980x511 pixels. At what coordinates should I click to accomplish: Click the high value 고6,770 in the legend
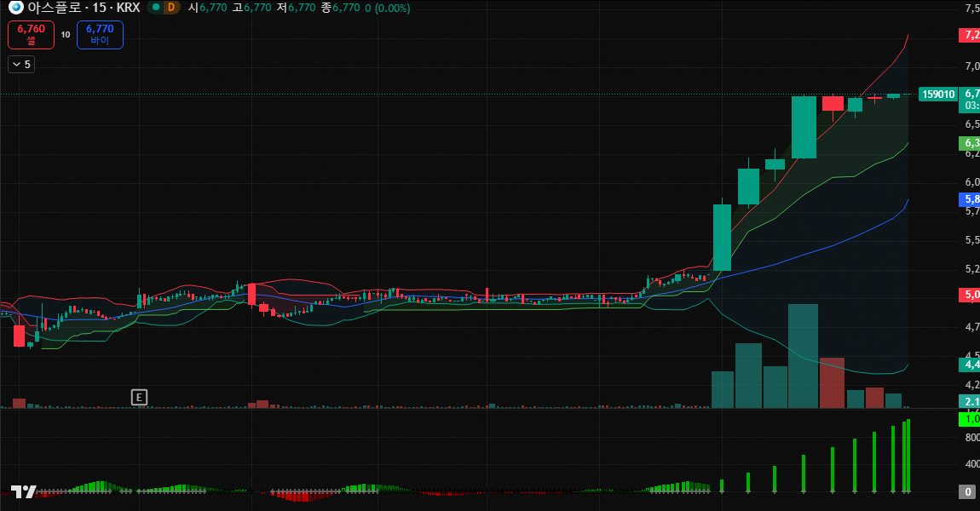[252, 8]
